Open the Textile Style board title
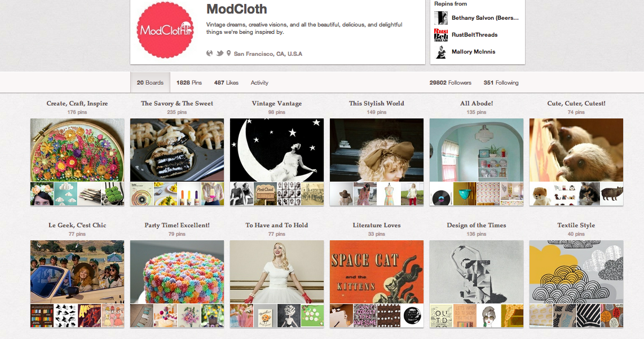 click(576, 225)
